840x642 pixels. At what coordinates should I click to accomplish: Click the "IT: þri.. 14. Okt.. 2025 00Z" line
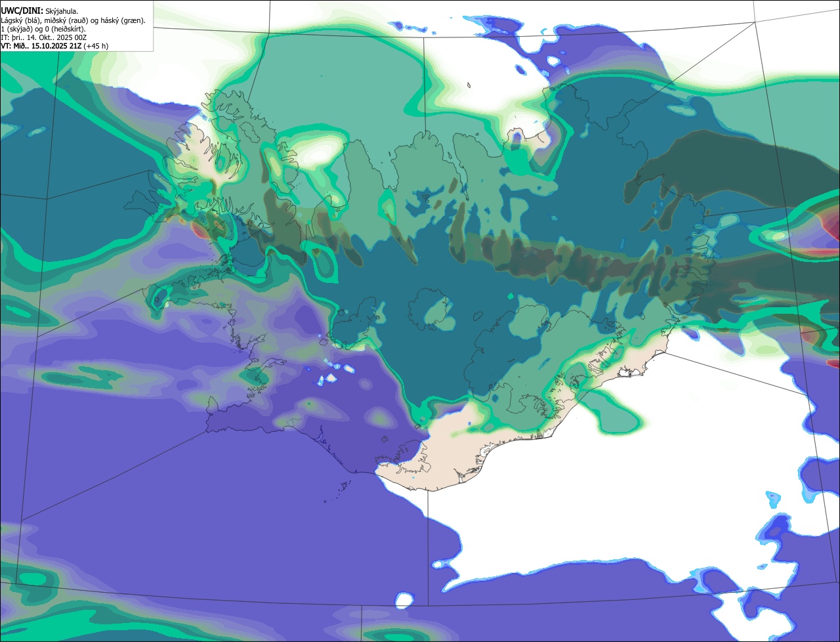click(x=44, y=38)
